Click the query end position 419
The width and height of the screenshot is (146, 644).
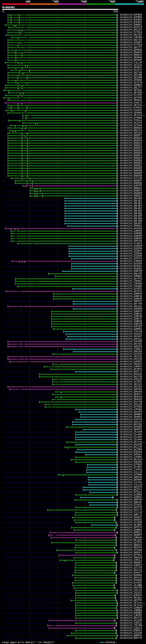coord(115,11)
